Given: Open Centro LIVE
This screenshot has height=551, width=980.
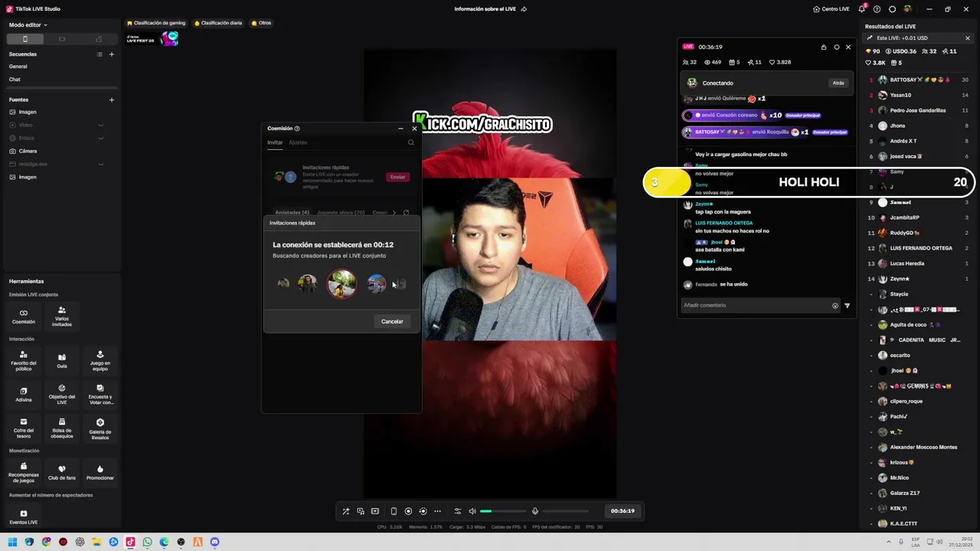Looking at the screenshot, I should tap(831, 9).
